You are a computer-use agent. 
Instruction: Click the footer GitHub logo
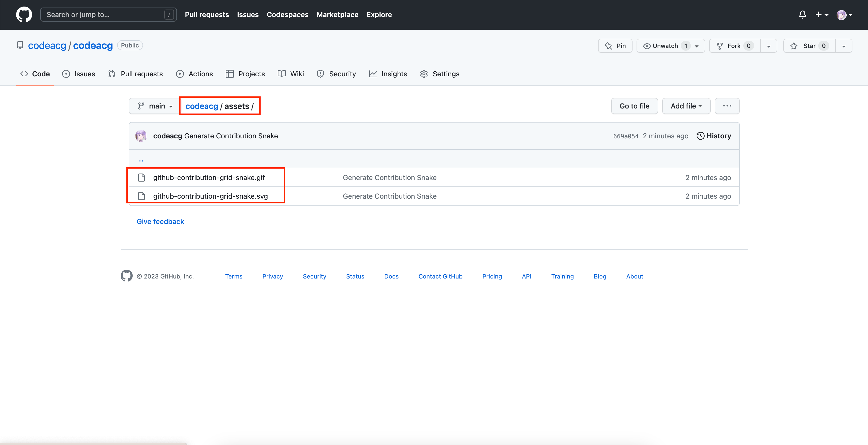pos(126,276)
